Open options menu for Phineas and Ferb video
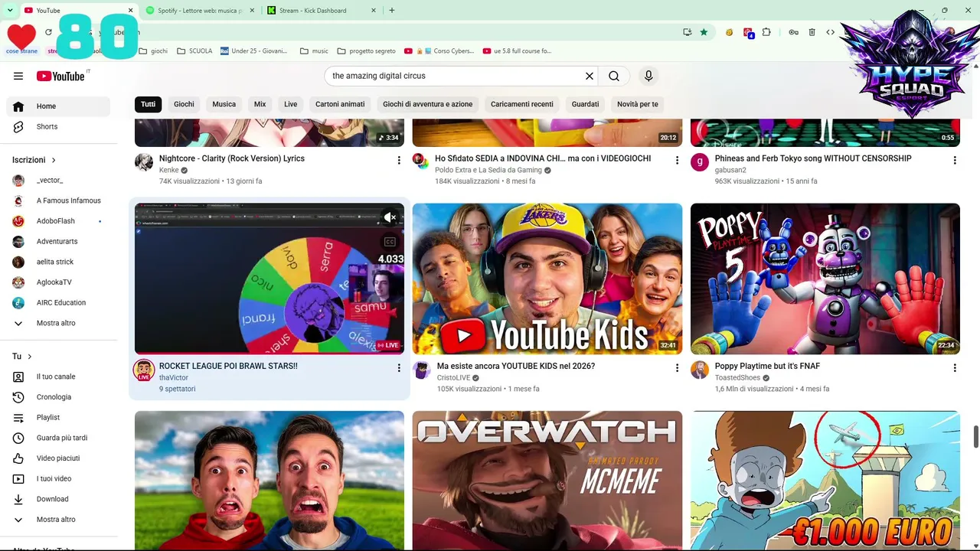The image size is (980, 551). click(955, 160)
